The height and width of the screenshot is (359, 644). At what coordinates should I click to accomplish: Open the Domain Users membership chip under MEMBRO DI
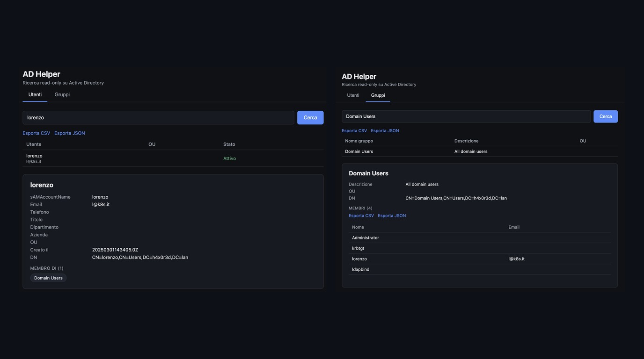click(x=48, y=278)
